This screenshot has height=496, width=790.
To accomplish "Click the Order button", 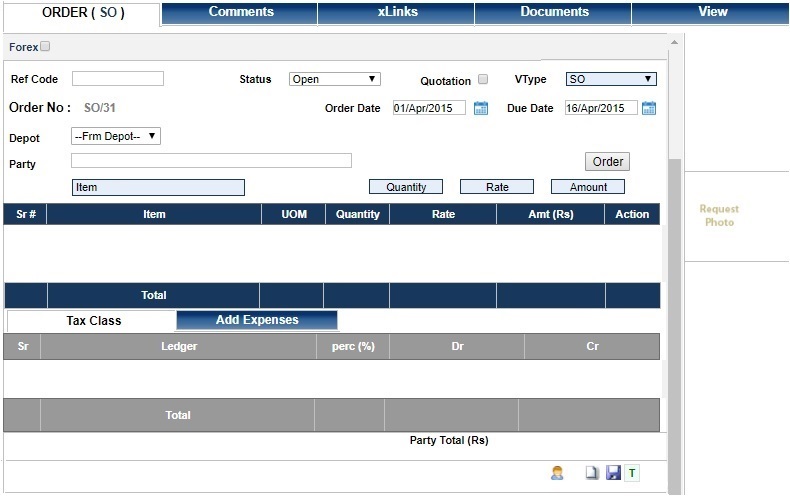I will click(607, 162).
